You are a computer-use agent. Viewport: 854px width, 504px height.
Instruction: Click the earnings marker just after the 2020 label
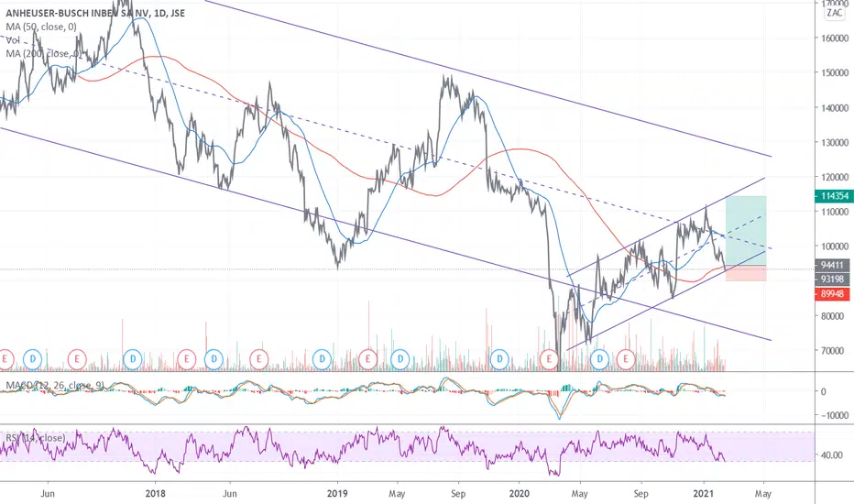coord(549,359)
